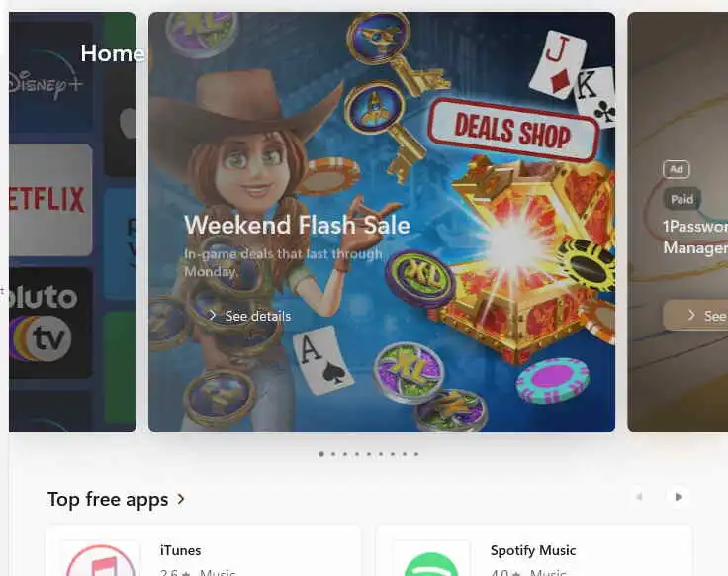Screen dimensions: 728x576
Task: Select the second carousel page dot
Action: (333, 454)
